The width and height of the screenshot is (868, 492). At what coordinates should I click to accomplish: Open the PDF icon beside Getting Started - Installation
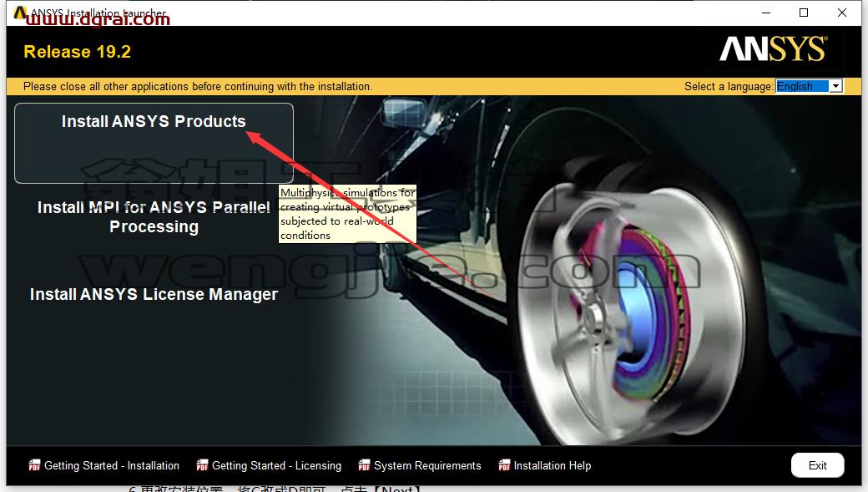click(x=34, y=465)
